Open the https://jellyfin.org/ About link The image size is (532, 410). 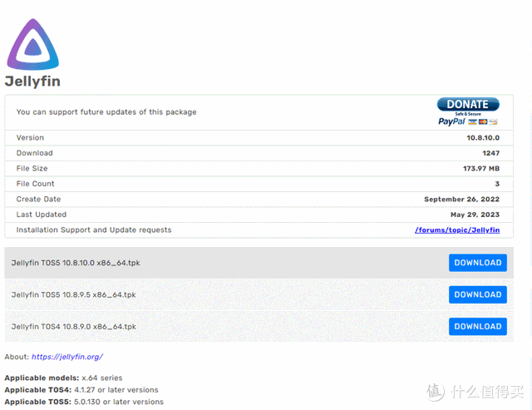(66, 357)
